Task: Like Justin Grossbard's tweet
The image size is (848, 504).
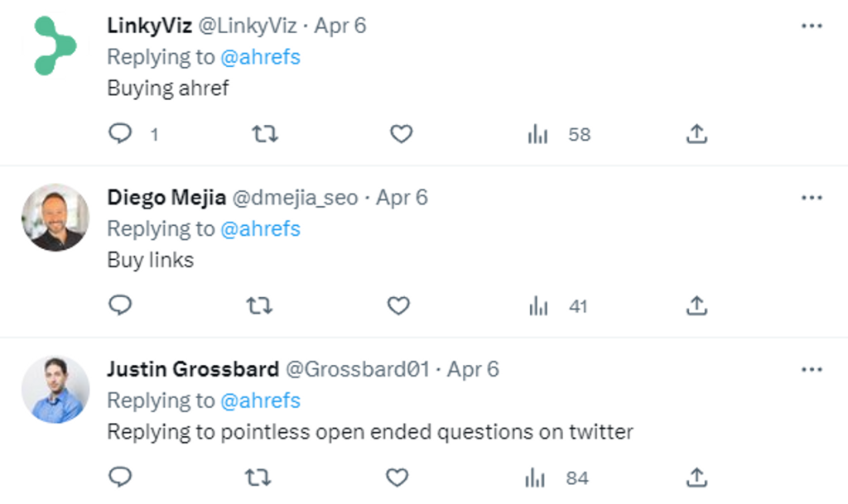Action: pyautogui.click(x=397, y=478)
